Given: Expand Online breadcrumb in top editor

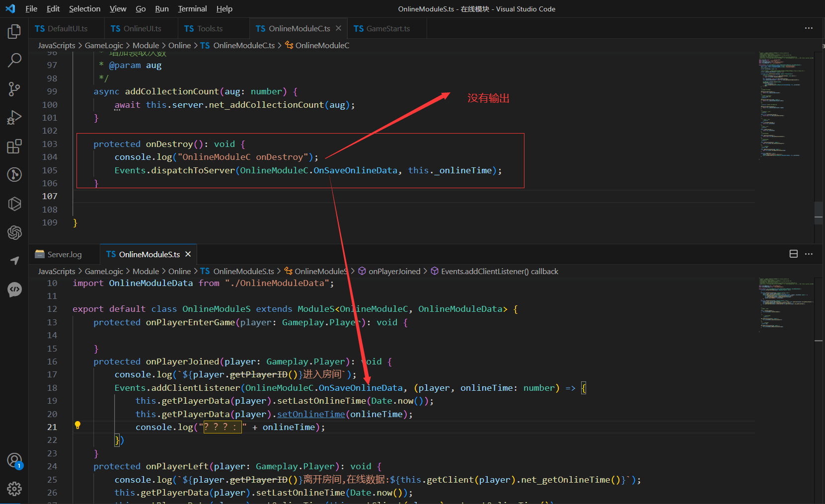Looking at the screenshot, I should [x=179, y=45].
